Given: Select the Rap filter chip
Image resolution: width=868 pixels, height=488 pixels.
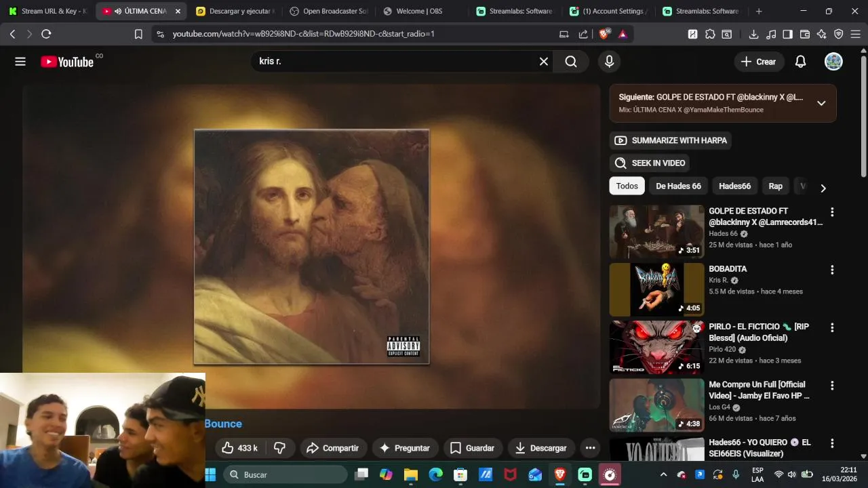Looking at the screenshot, I should [x=775, y=186].
